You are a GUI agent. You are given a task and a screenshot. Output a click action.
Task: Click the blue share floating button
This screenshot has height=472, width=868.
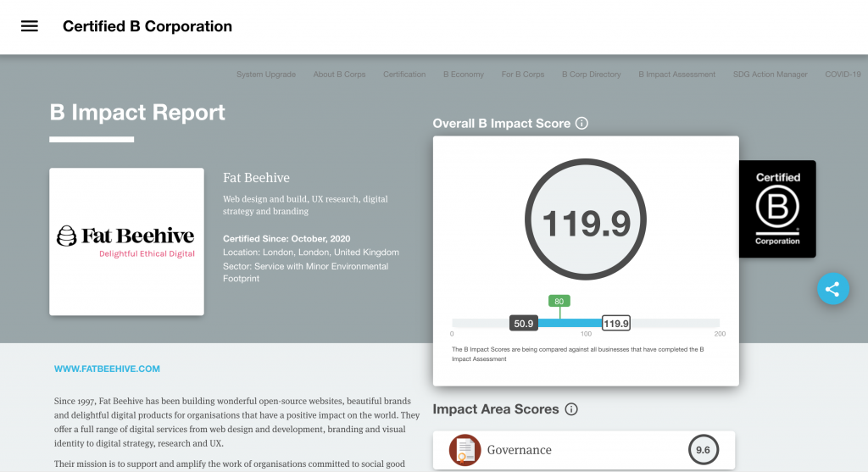[833, 288]
